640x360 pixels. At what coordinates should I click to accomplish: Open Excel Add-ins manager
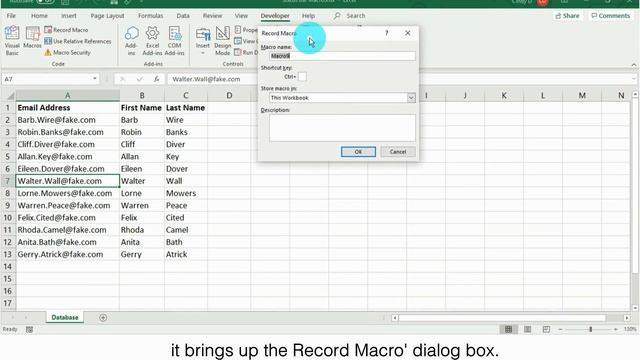(152, 40)
